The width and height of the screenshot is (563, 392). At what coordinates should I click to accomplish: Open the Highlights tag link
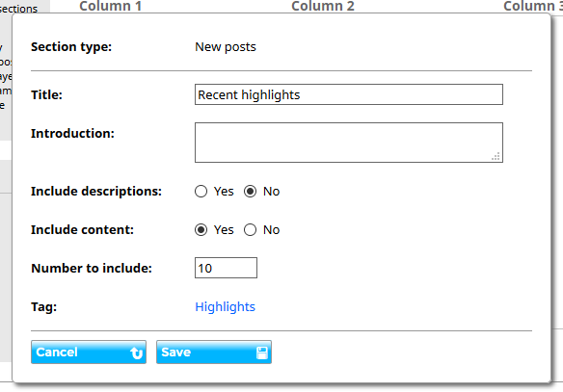(226, 306)
